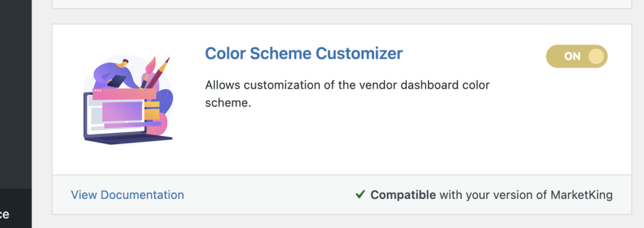Click the green compatibility checkmark icon
The width and height of the screenshot is (644, 228).
(360, 194)
